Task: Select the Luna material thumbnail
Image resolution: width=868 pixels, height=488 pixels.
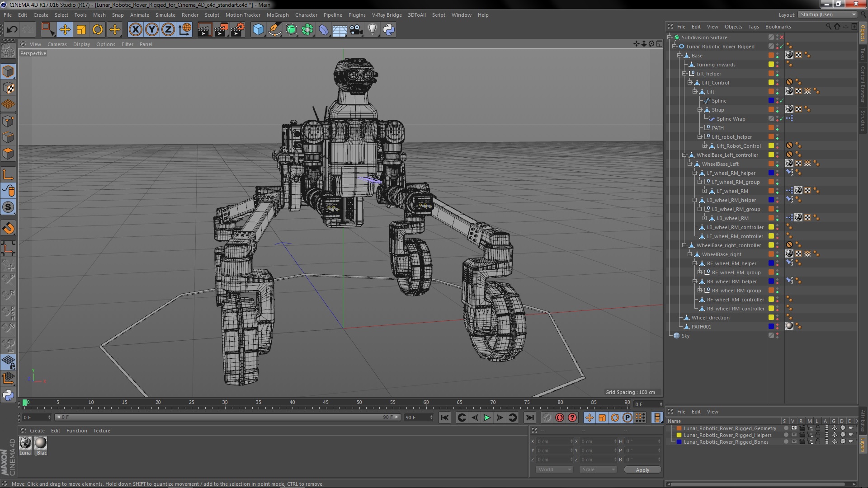Action: click(x=25, y=443)
